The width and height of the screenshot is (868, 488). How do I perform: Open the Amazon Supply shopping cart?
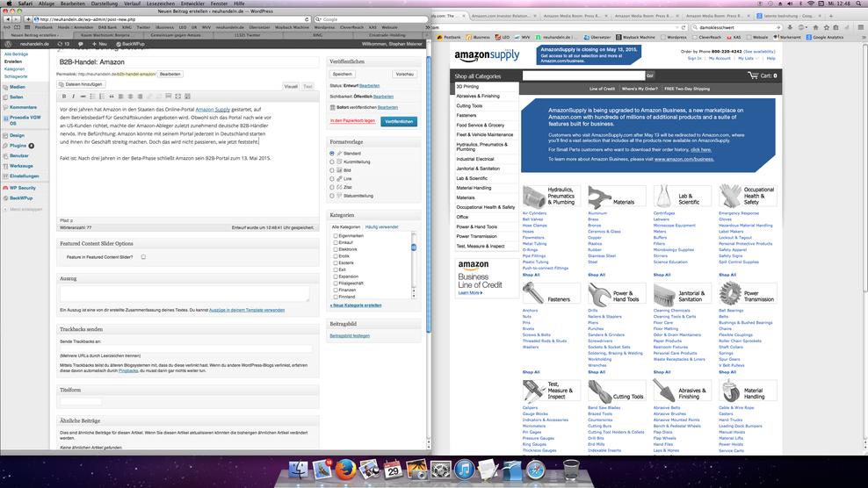tap(763, 75)
